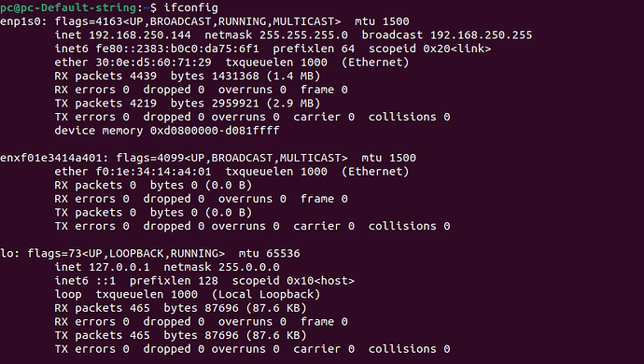Screen dimensions: 644x364
Task: Click the broadcast address 192.168.250.255
Action: [481, 35]
